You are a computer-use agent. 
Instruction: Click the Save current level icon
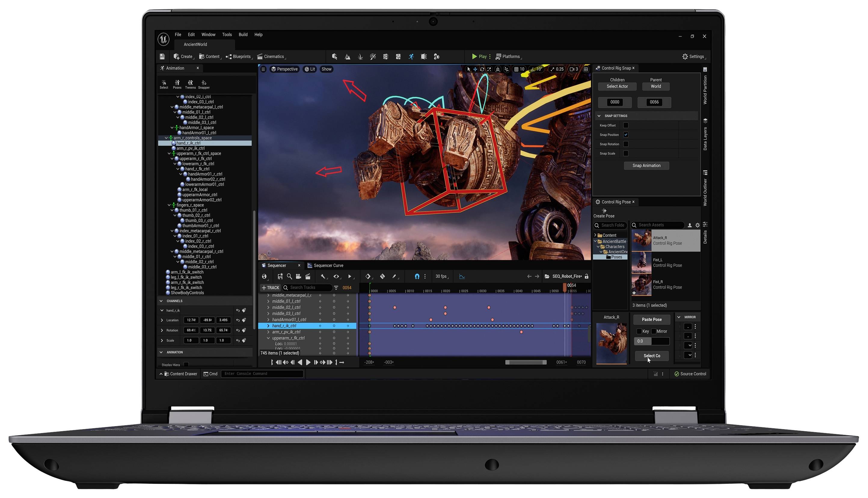tap(162, 57)
